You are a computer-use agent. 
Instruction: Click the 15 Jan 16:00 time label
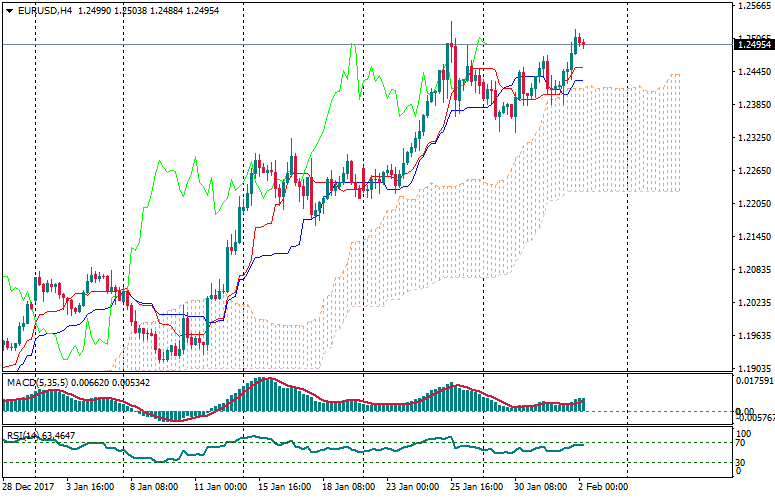(284, 487)
